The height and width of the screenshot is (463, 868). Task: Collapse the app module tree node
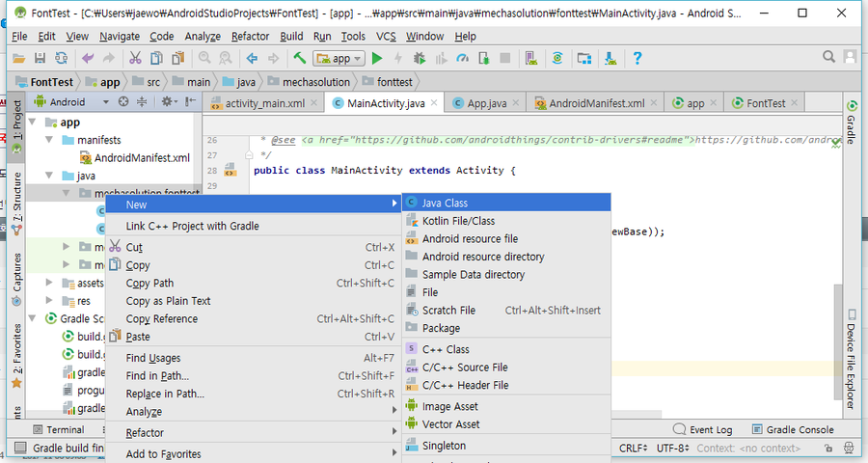(x=32, y=122)
